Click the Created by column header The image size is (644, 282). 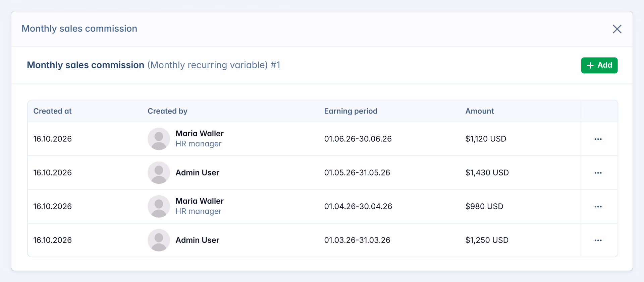(167, 111)
